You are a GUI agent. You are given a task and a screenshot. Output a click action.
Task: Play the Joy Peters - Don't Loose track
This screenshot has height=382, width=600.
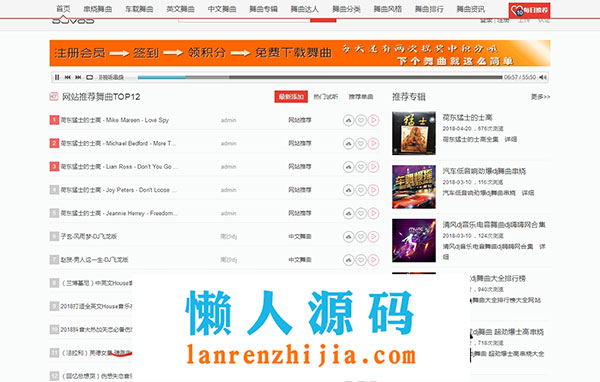(x=373, y=190)
